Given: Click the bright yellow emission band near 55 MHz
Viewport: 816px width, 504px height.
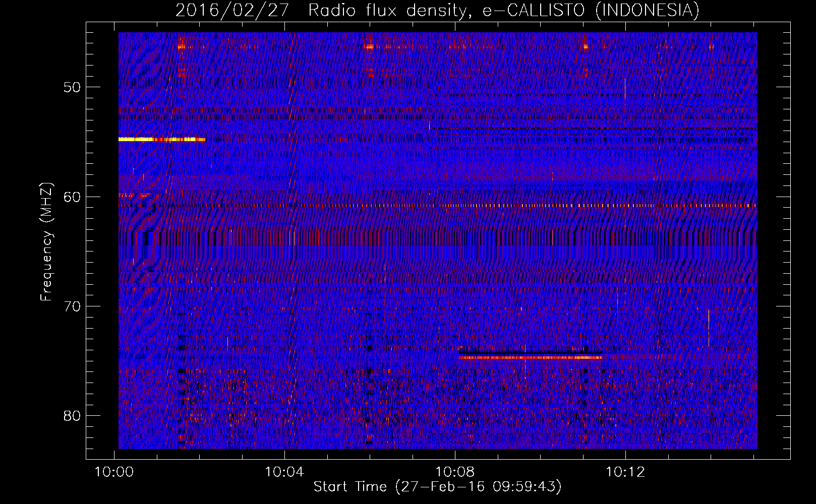Looking at the screenshot, I should [162, 139].
